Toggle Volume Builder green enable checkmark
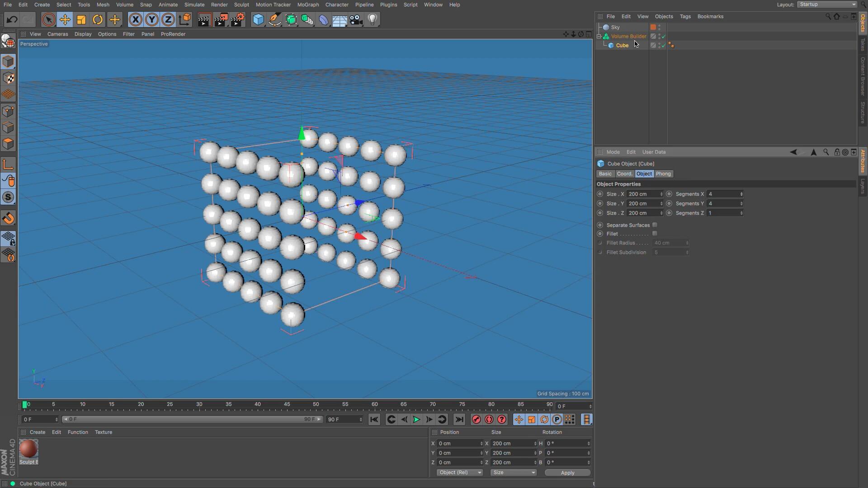This screenshot has width=868, height=488. 664,37
